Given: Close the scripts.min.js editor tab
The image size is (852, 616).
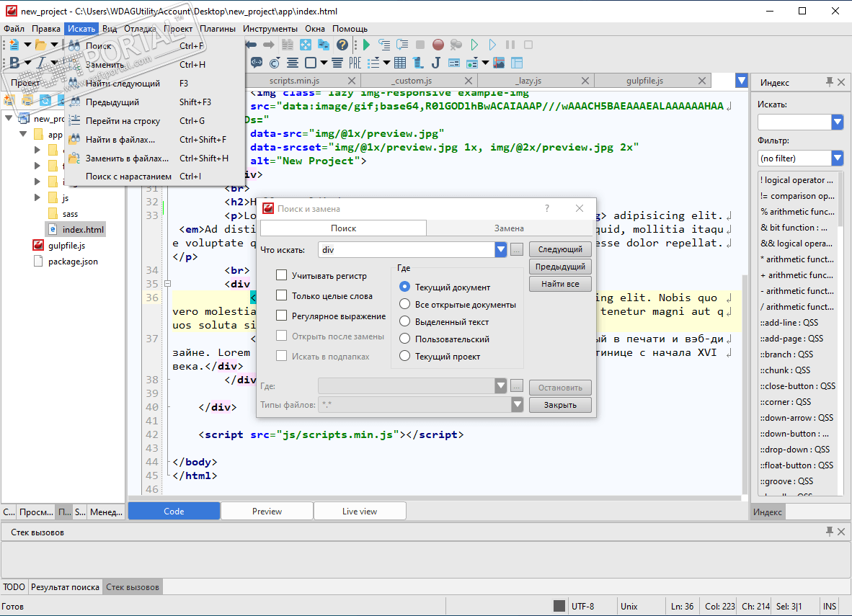Looking at the screenshot, I should click(x=352, y=81).
